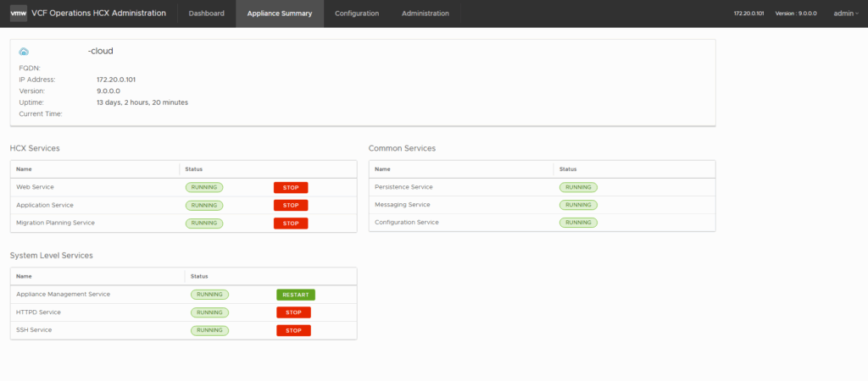Image resolution: width=868 pixels, height=381 pixels.
Task: Click the Common Services Status column header
Action: [x=568, y=169]
